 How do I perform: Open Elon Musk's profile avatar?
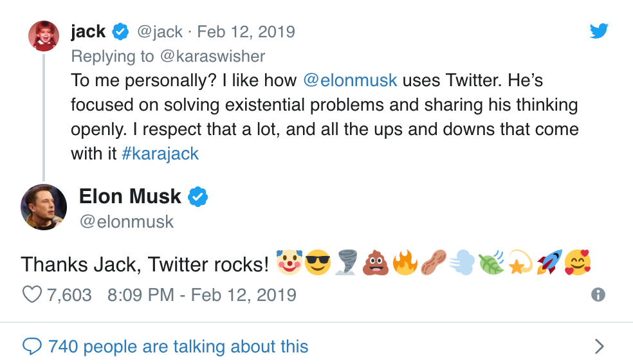(x=44, y=207)
